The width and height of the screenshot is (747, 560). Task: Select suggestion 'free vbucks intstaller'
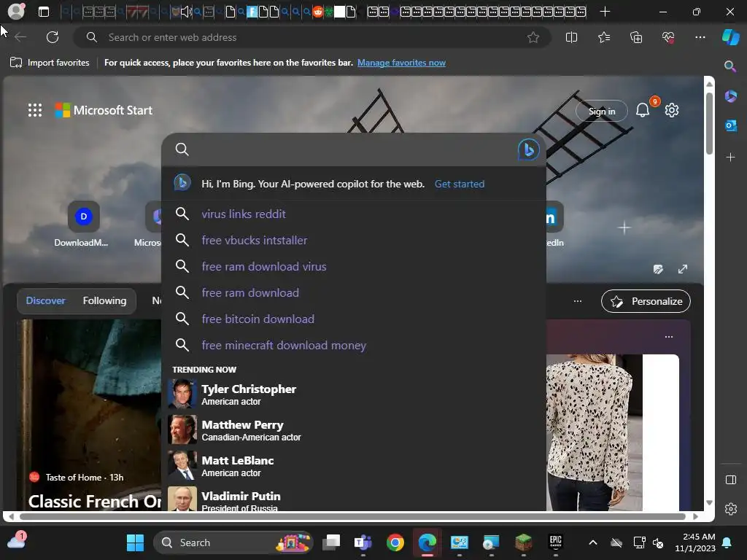(x=354, y=240)
